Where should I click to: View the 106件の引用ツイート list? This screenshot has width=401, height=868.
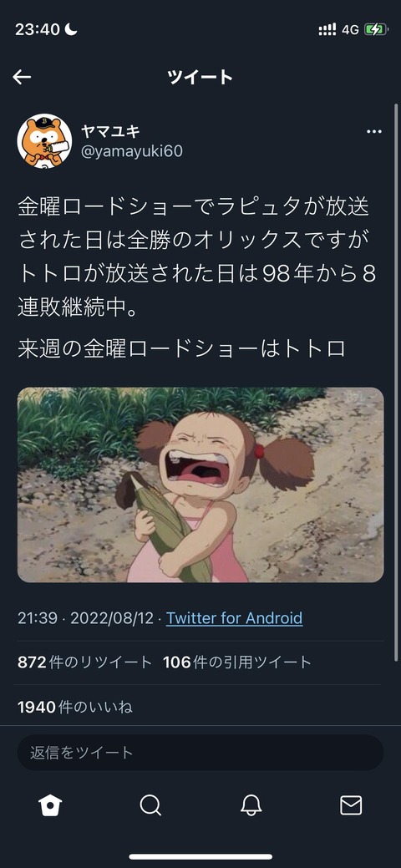click(x=237, y=662)
